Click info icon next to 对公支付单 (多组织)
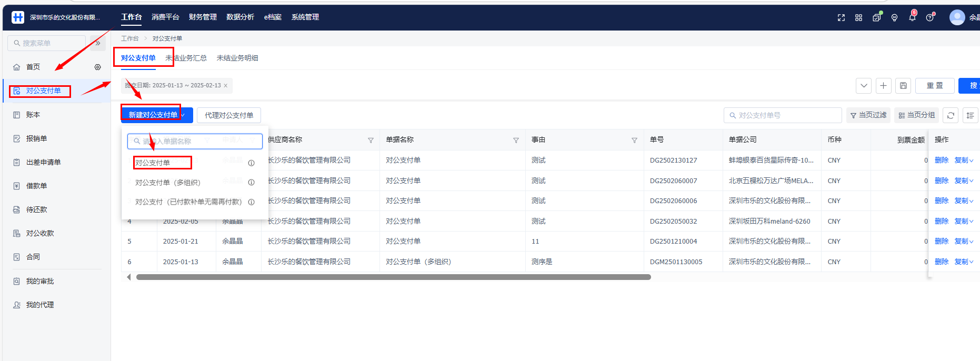The height and width of the screenshot is (361, 980). [251, 183]
